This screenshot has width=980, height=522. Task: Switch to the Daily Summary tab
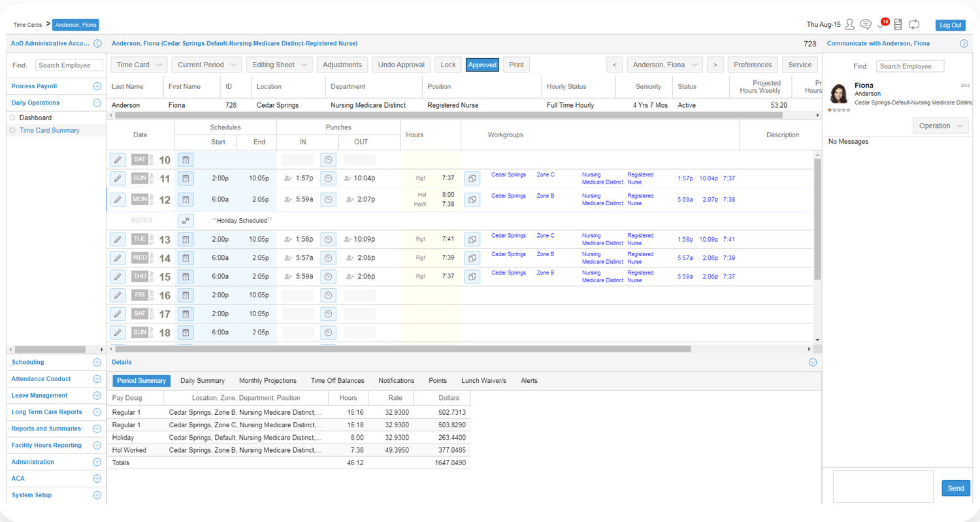pos(203,381)
